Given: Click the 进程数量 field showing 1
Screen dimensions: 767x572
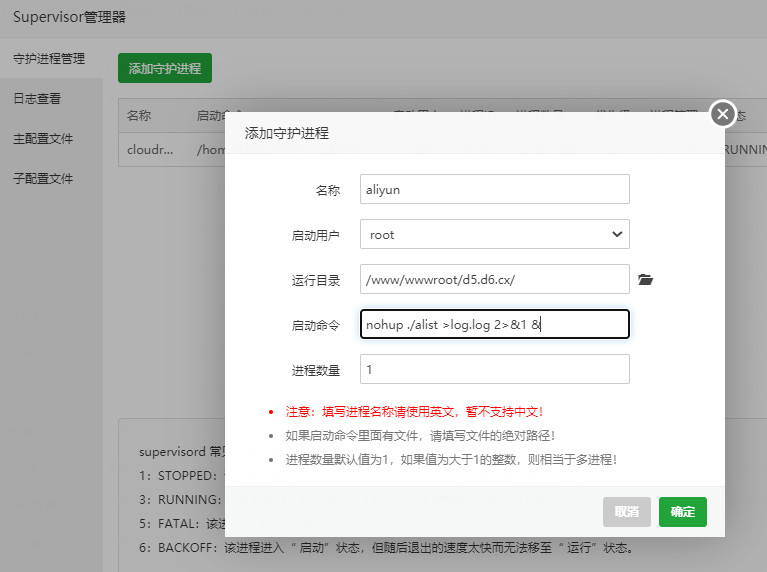Looking at the screenshot, I should 495,369.
